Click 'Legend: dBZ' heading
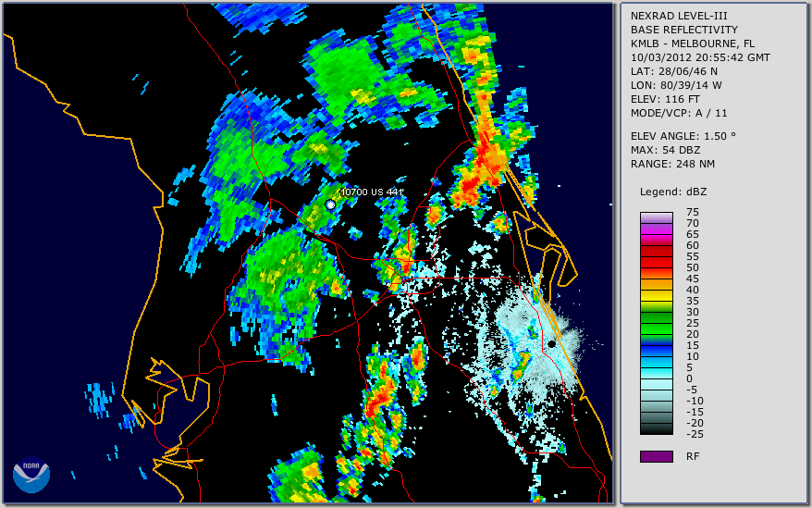 coord(673,192)
